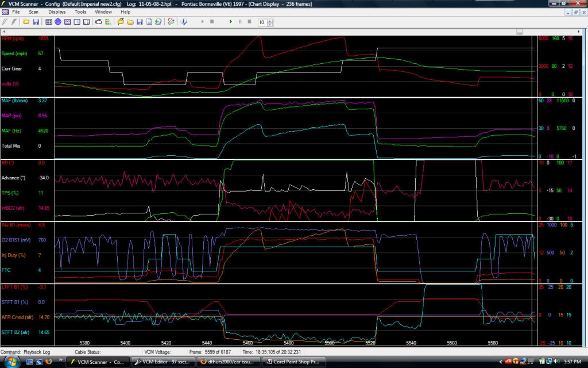Select the TPS (%) chart label
The width and height of the screenshot is (588, 368).
coord(10,193)
